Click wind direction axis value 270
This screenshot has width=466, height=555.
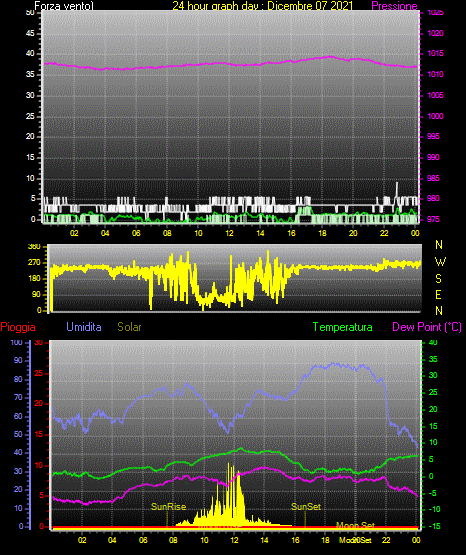point(34,263)
